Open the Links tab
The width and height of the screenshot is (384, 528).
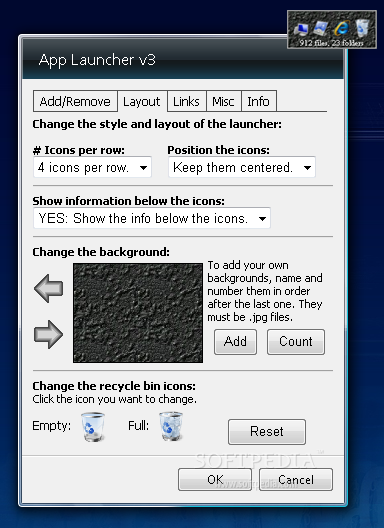(x=186, y=101)
